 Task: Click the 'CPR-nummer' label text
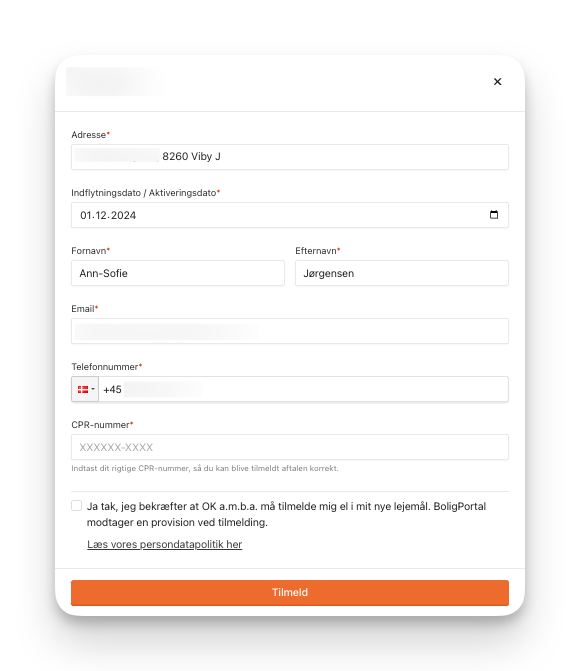[x=100, y=425]
